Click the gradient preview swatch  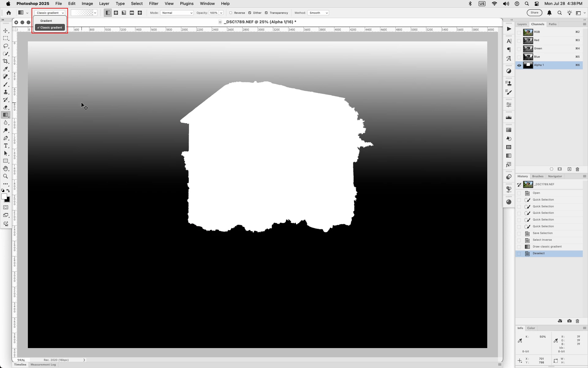(x=82, y=13)
